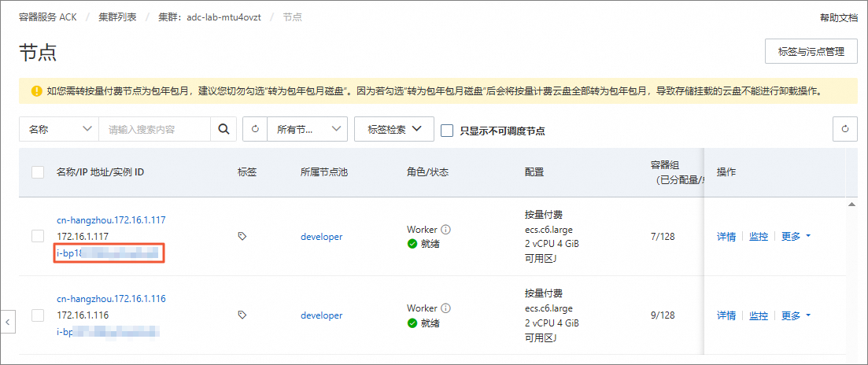Open instance ID link of node 172.16.1.117

coord(108,253)
